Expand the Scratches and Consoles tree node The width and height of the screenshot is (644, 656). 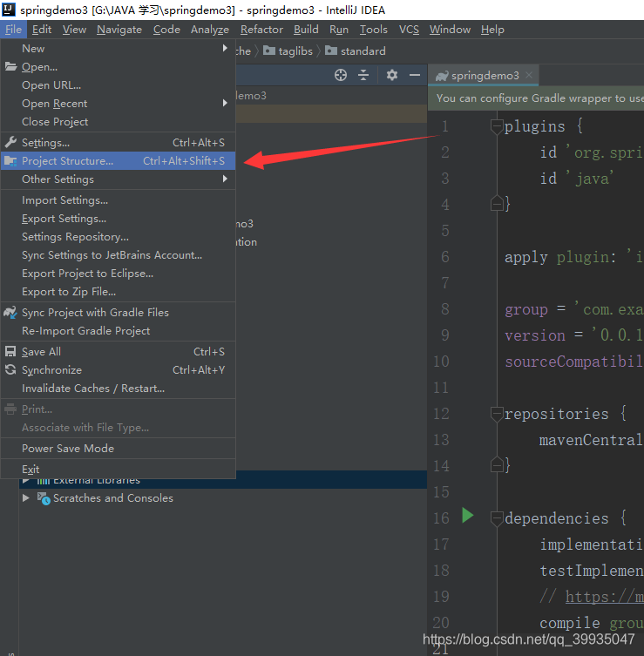click(x=26, y=497)
